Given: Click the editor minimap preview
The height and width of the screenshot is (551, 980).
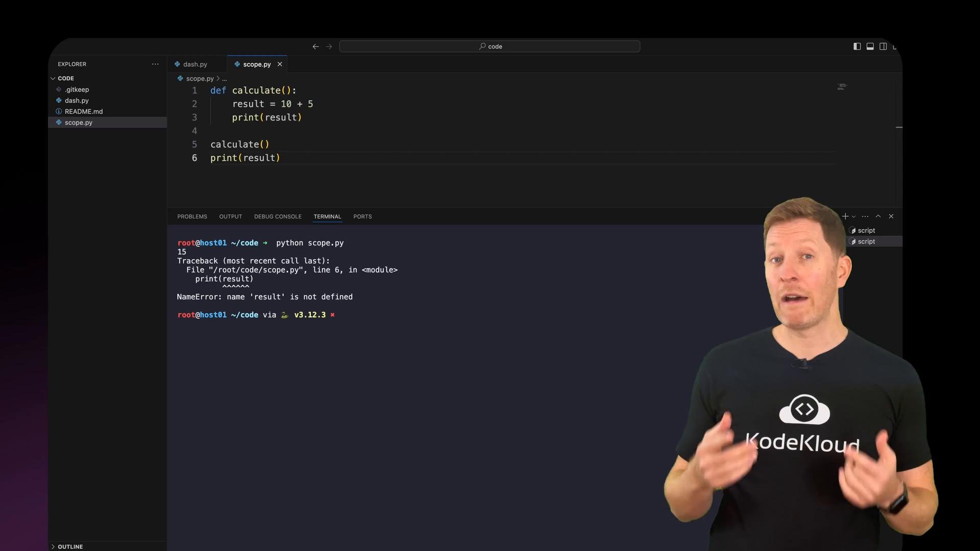Looking at the screenshot, I should 842,87.
